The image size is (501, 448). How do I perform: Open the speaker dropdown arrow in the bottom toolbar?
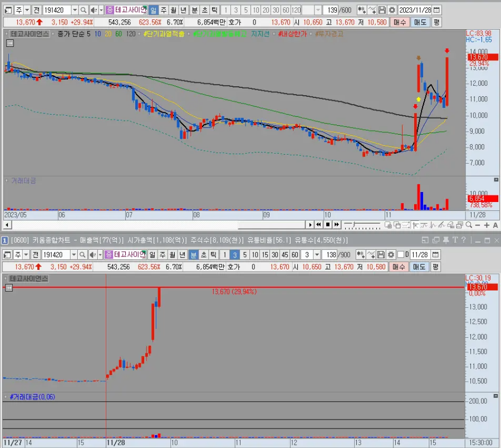100,255
